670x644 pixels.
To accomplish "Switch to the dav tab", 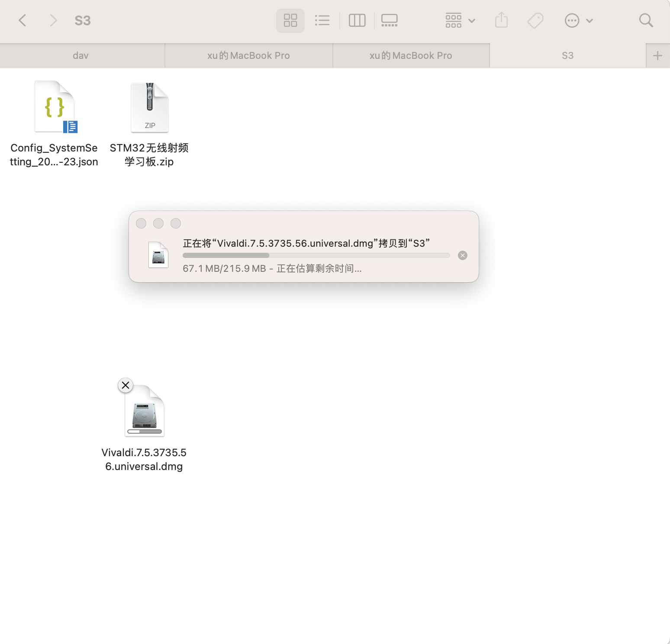I will coord(81,55).
